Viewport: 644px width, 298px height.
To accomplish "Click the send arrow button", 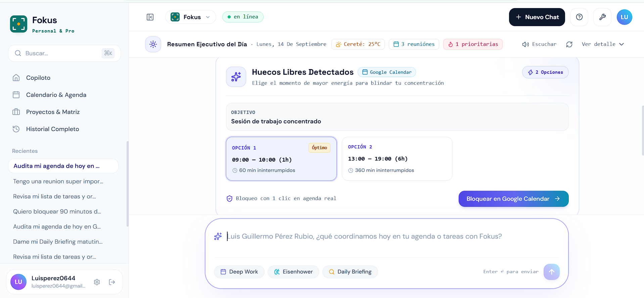I will click(x=551, y=272).
